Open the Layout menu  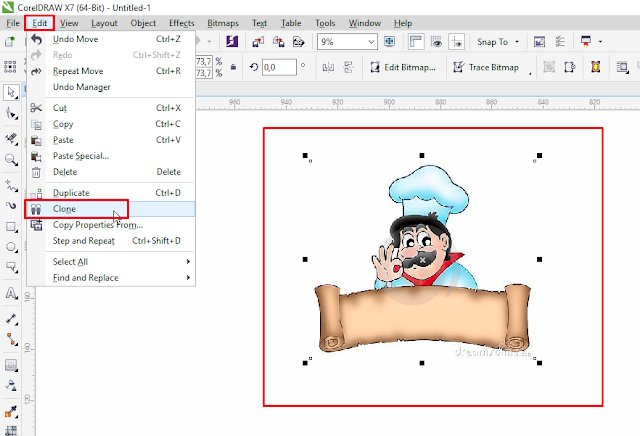point(104,23)
